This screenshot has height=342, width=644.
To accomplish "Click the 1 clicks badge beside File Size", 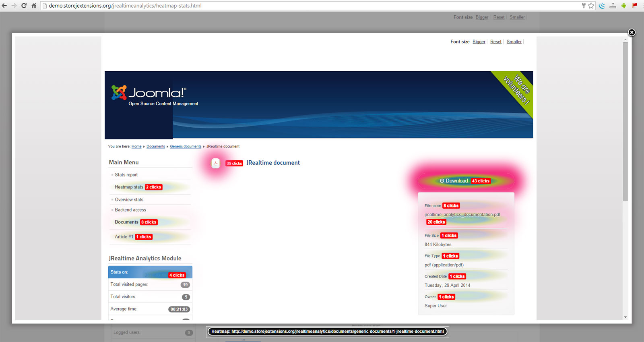I will (449, 236).
